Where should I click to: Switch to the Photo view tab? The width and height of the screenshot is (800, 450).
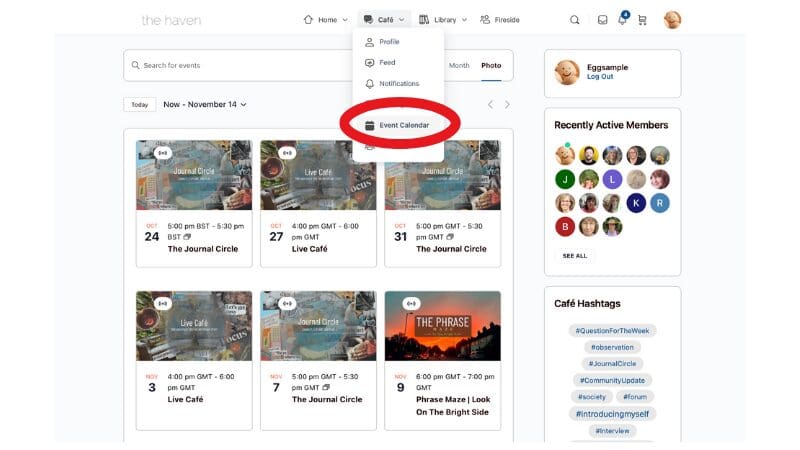tap(491, 65)
